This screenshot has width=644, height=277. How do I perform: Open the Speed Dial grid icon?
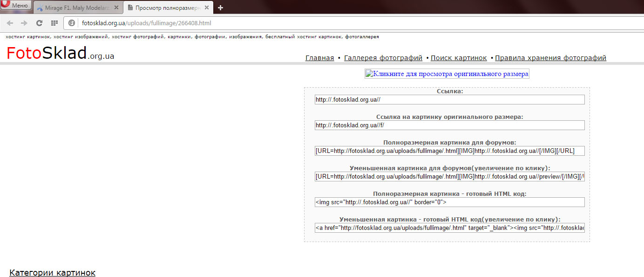pos(54,23)
